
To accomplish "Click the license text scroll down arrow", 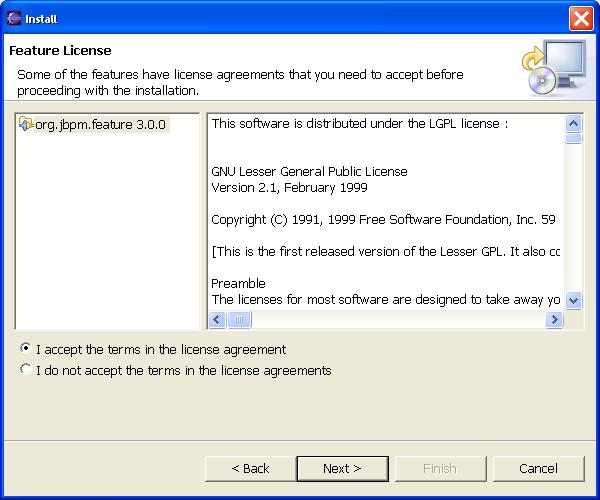I will (573, 300).
